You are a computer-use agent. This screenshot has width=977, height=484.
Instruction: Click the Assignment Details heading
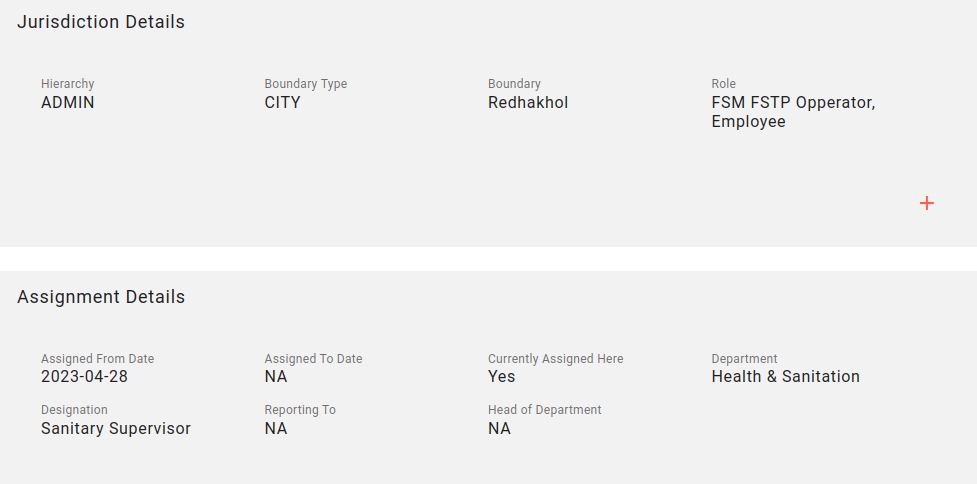101,297
